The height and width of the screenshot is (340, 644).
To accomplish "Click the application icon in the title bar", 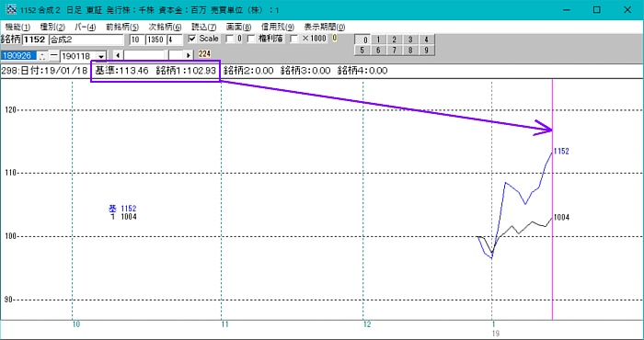I will pyautogui.click(x=11, y=10).
